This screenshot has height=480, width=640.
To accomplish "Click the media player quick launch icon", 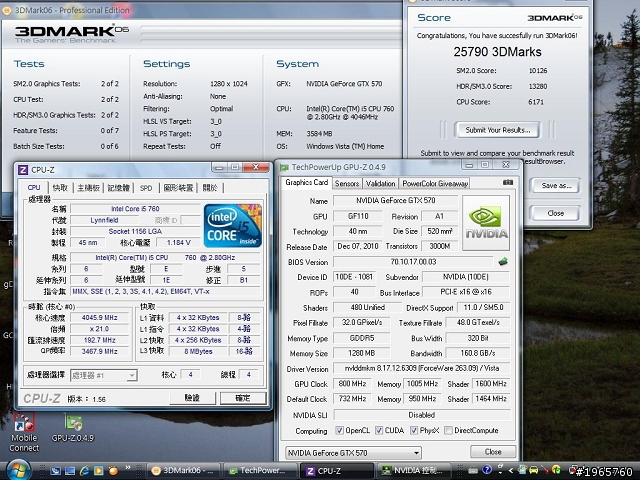I will [98, 471].
